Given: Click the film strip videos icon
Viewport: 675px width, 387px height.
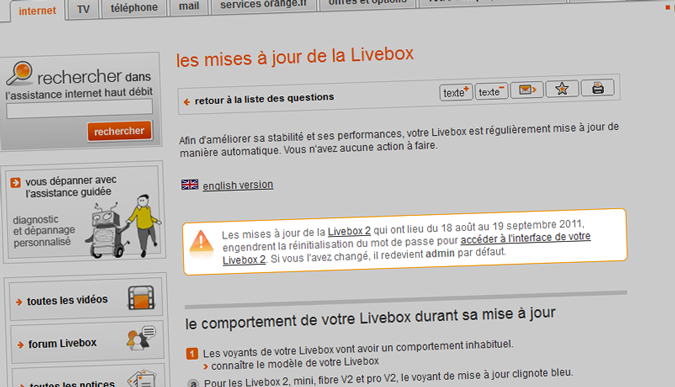Looking at the screenshot, I should click(141, 297).
